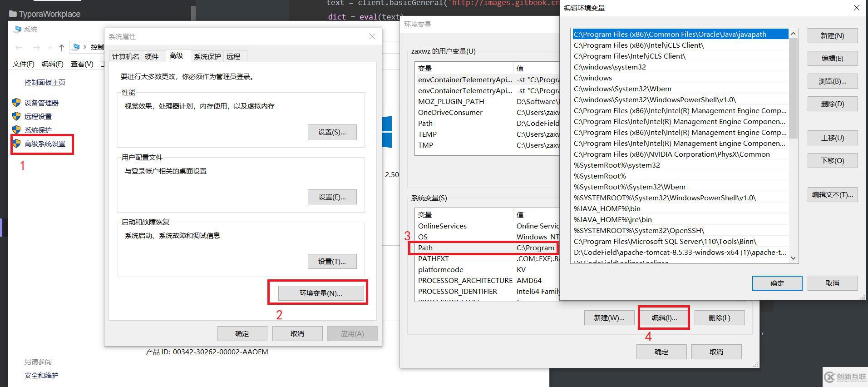Click 编辑(I)... under system variables
The image size is (868, 387).
click(664, 318)
